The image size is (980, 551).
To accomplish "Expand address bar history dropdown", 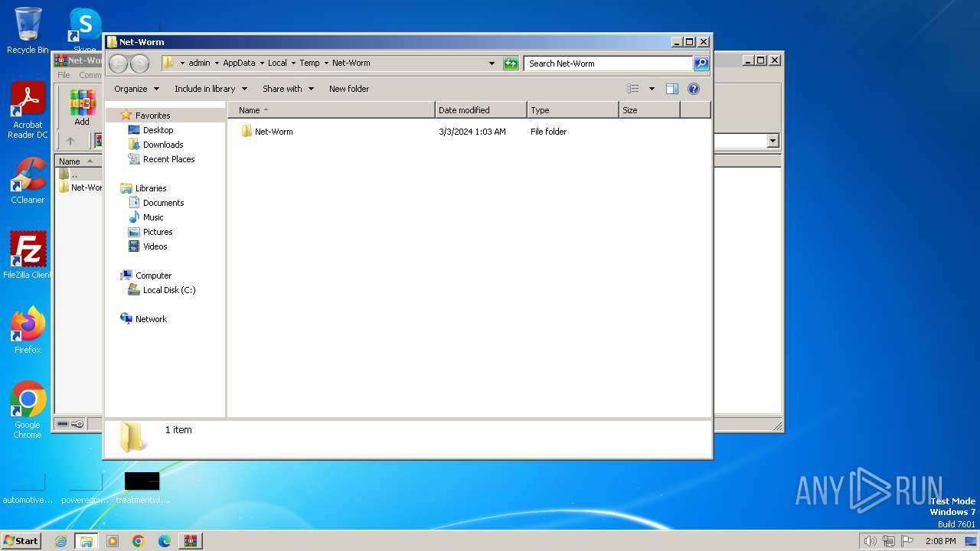I will 492,64.
